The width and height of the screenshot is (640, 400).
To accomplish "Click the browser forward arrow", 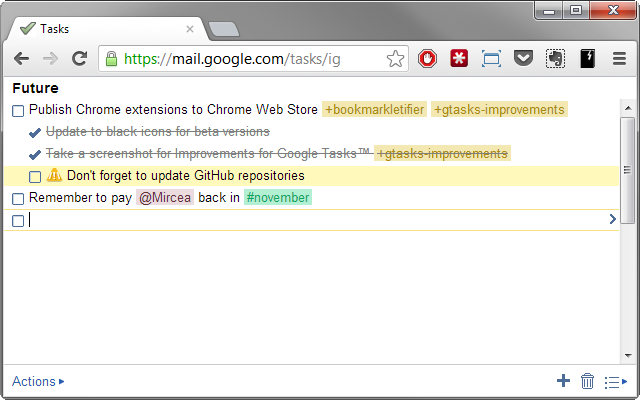I will click(x=50, y=59).
